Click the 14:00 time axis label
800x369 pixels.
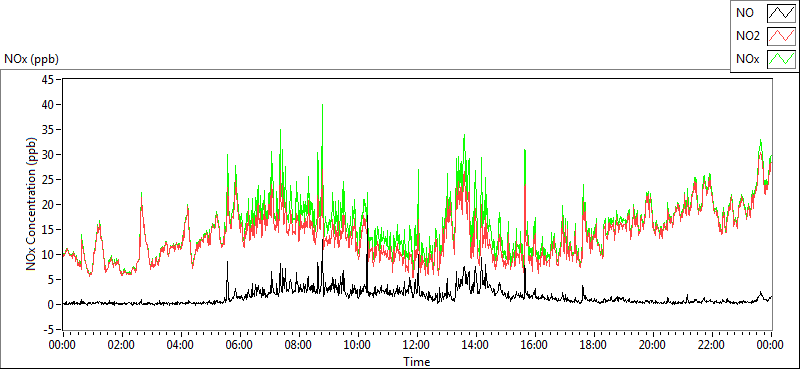[476, 345]
